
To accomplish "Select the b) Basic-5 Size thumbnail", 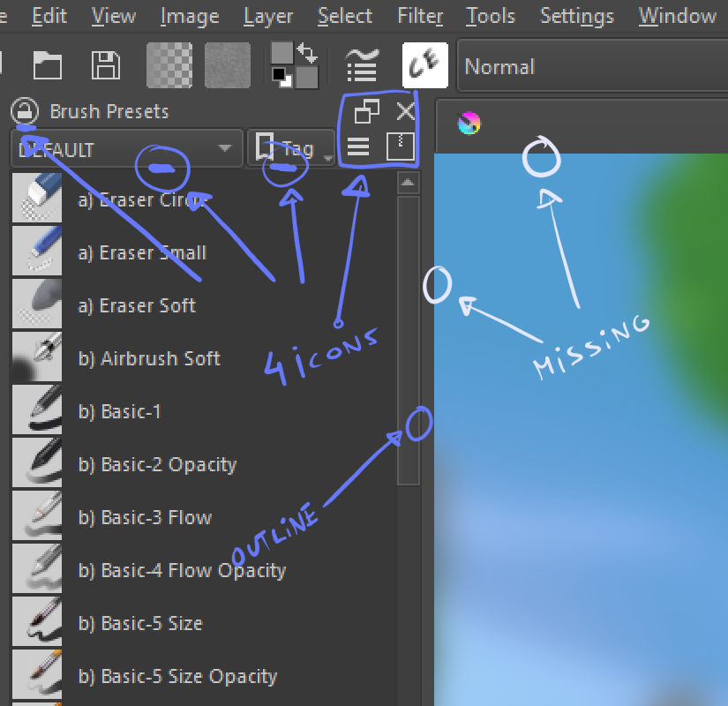I will click(37, 621).
